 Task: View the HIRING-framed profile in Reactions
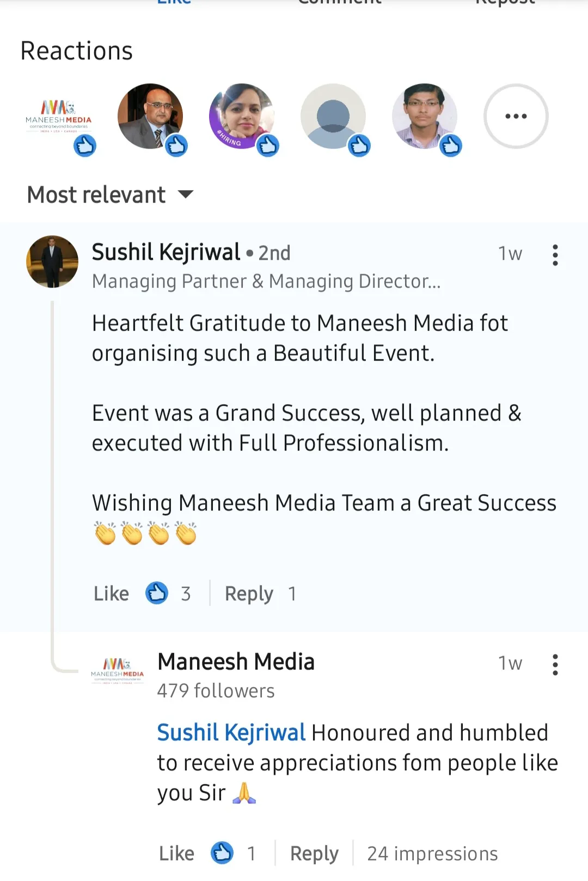point(242,116)
